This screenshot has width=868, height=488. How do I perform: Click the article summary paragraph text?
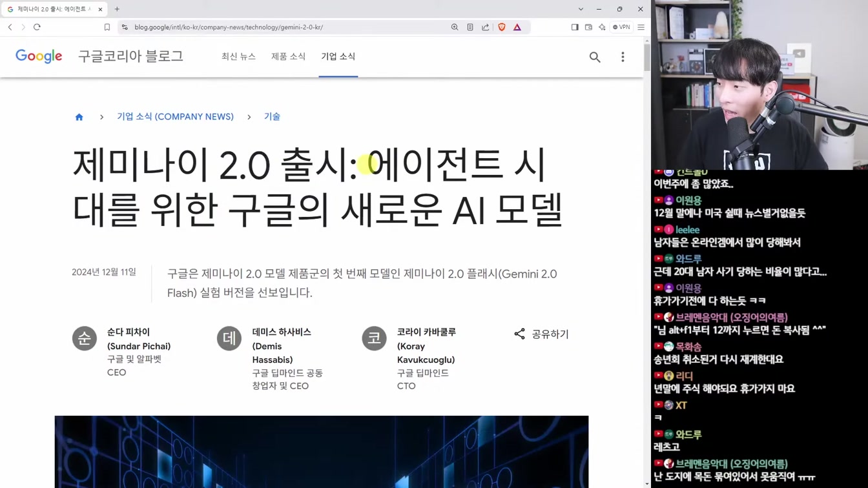pos(362,283)
